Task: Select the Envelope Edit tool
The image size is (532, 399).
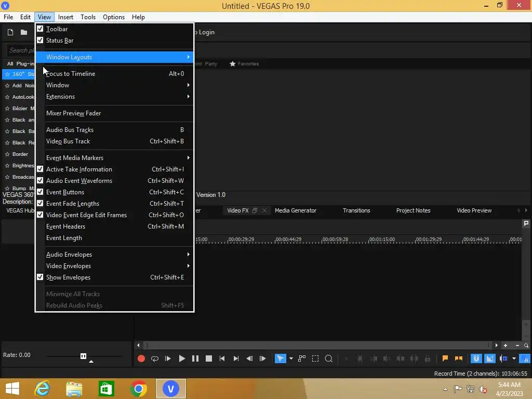Action: [302, 358]
